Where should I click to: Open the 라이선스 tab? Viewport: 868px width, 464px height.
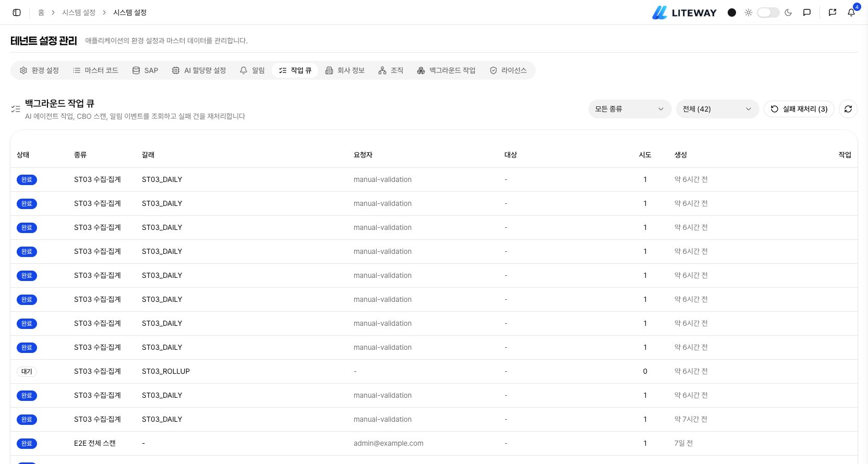(x=508, y=70)
